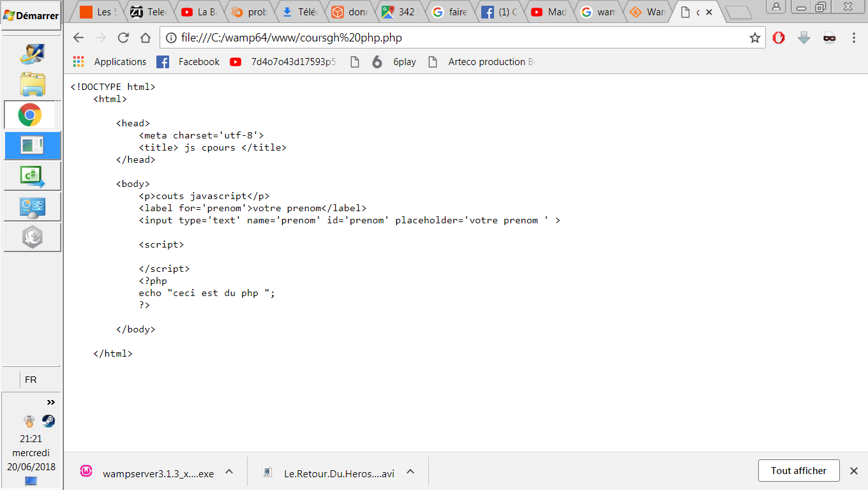Go to the browser home page
868x490 pixels.
point(146,38)
